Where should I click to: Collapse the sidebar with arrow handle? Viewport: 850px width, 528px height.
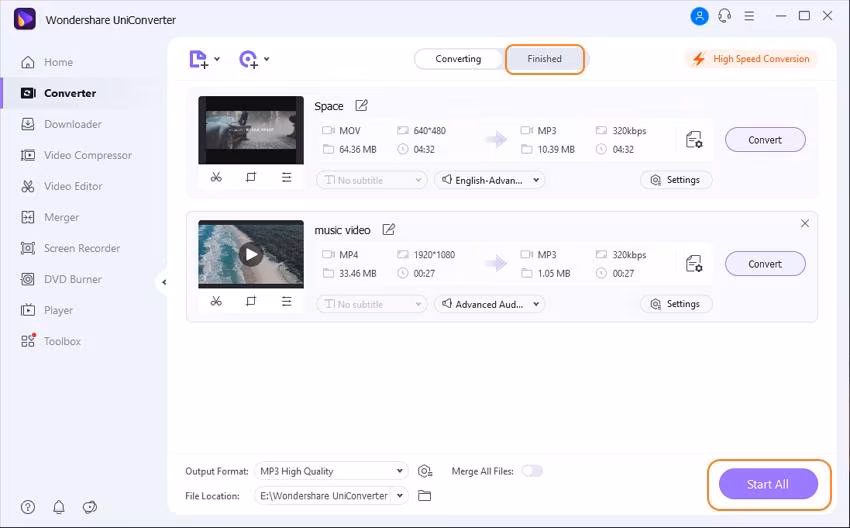point(164,282)
